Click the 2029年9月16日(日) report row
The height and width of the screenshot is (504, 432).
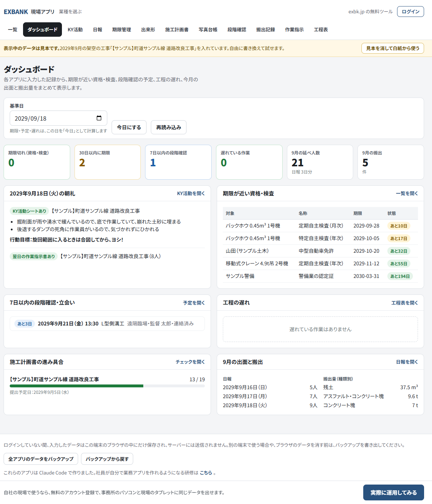click(x=270, y=387)
